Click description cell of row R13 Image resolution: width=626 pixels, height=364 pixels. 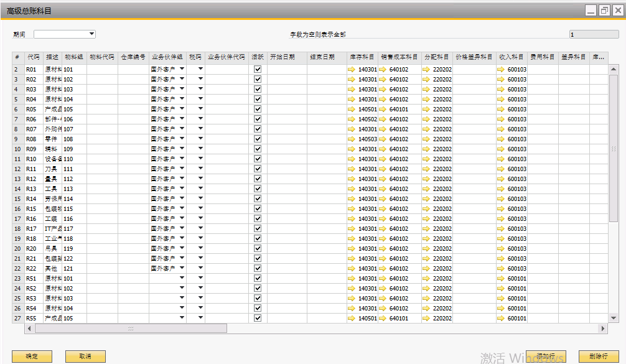[53, 189]
